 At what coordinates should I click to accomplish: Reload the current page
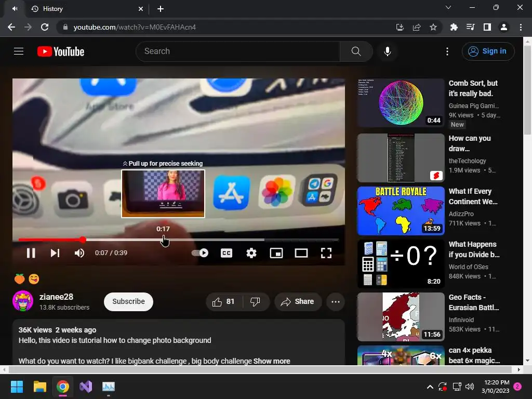(45, 27)
